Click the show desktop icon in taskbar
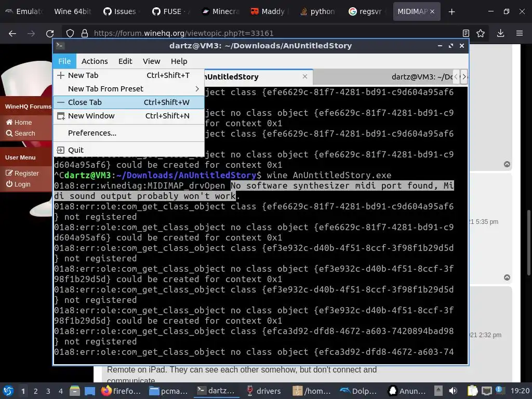This screenshot has width=532, height=399. point(90,391)
